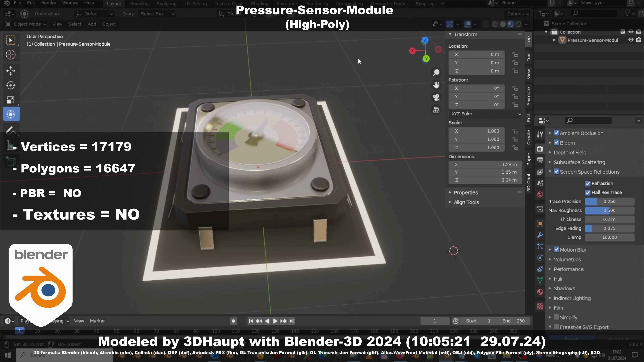
Task: Toggle the Bloom checkbox
Action: click(556, 143)
